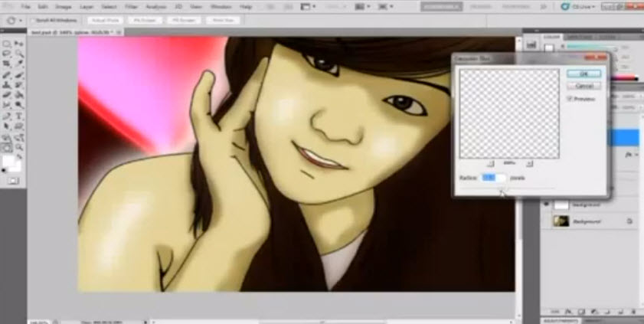Viewport: 644px width, 324px height.
Task: Select the Crop tool
Action: (7, 64)
